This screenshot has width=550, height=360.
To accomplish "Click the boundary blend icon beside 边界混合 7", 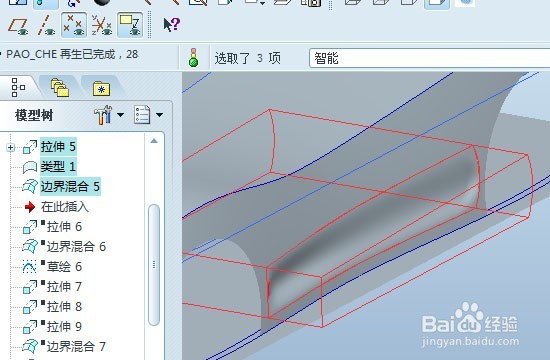I will [30, 347].
